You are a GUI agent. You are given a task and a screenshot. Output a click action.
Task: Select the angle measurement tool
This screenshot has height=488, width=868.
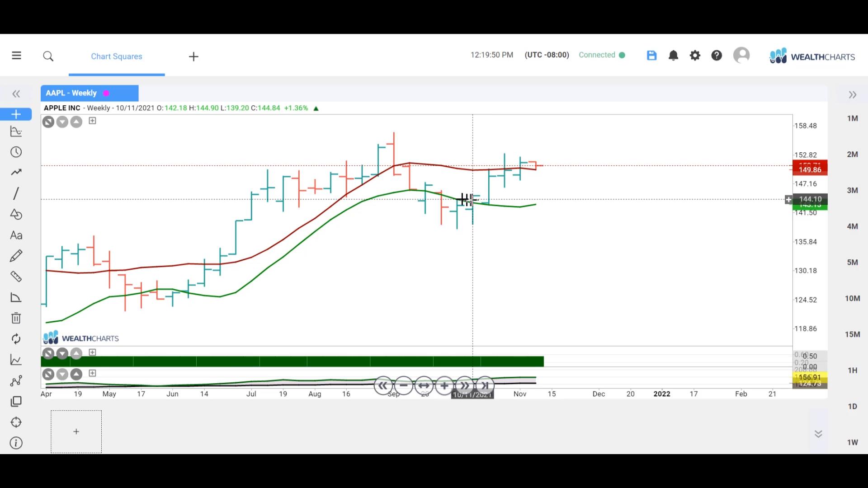(16, 297)
